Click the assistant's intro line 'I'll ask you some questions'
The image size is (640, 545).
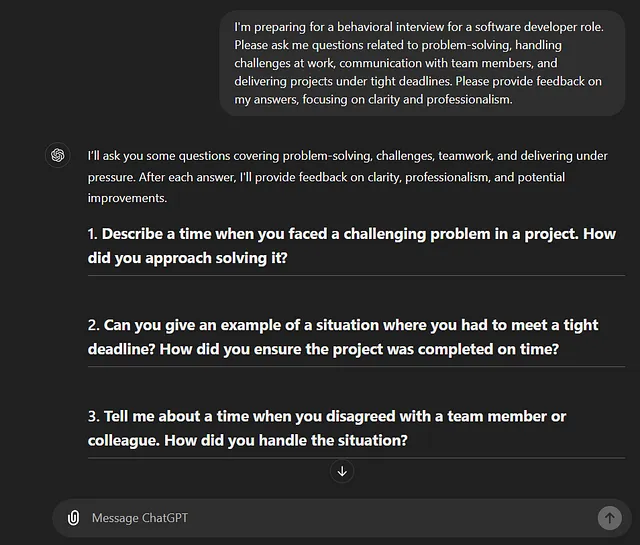click(x=347, y=156)
